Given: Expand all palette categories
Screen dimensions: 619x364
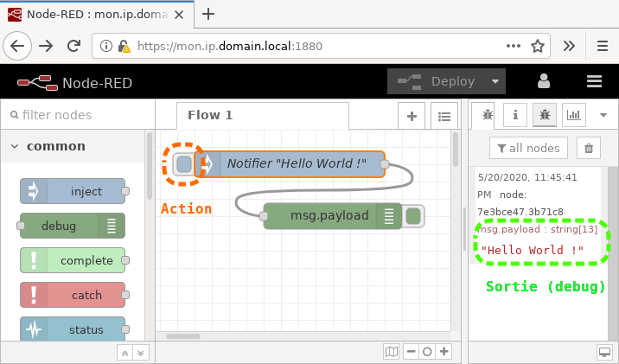Looking at the screenshot, I should coord(141,353).
